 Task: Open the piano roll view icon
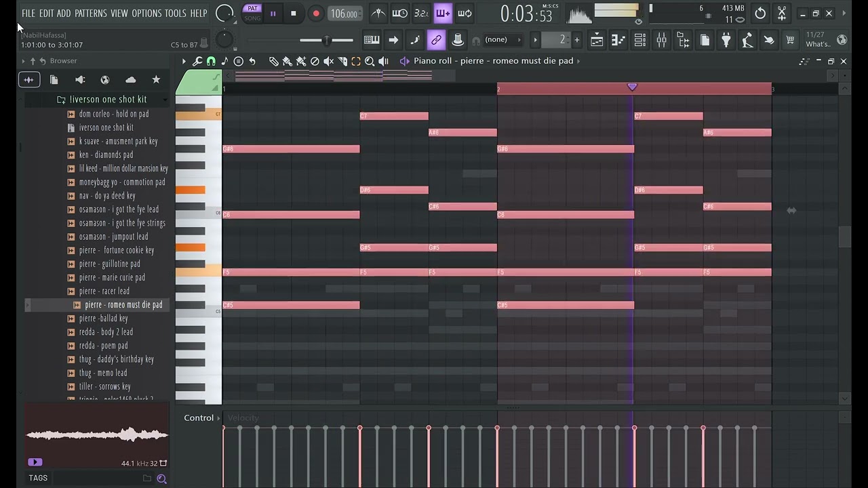point(618,41)
